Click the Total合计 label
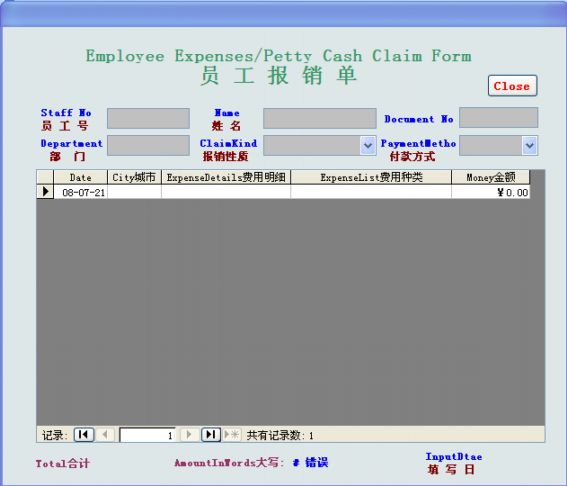This screenshot has height=486, width=567. 63,463
